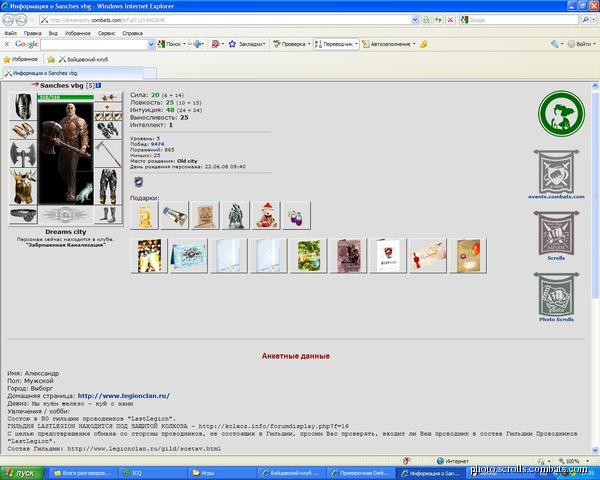Screen dimensions: 600x480
Task: Open the green plant postcard
Action: [308, 256]
